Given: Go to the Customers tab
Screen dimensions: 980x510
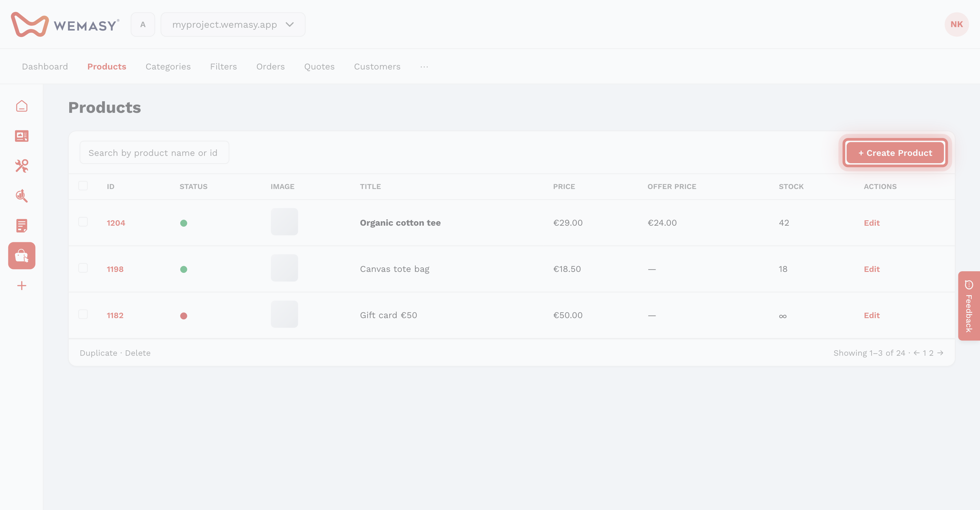Looking at the screenshot, I should pyautogui.click(x=377, y=67).
